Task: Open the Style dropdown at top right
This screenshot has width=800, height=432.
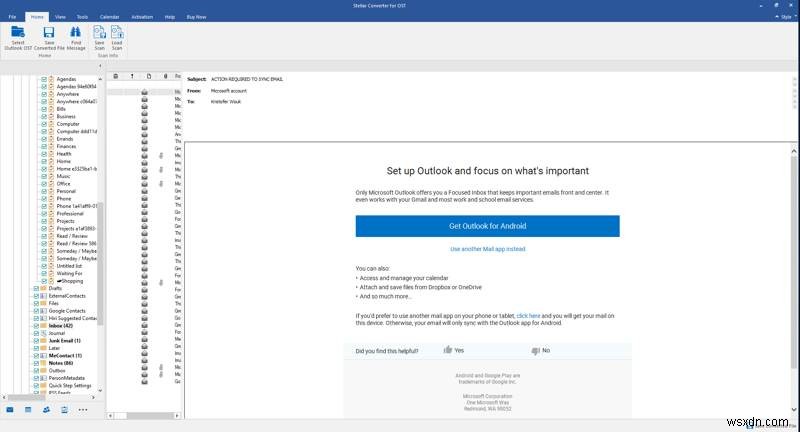Action: tap(786, 17)
